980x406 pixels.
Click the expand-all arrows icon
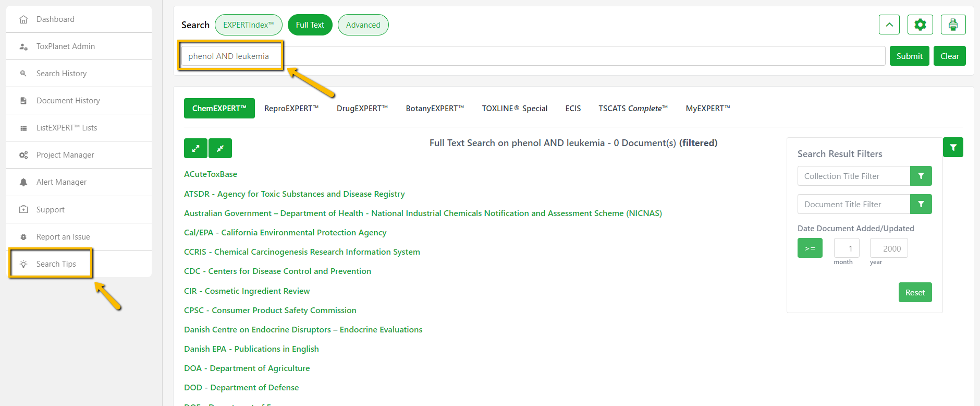coord(195,148)
